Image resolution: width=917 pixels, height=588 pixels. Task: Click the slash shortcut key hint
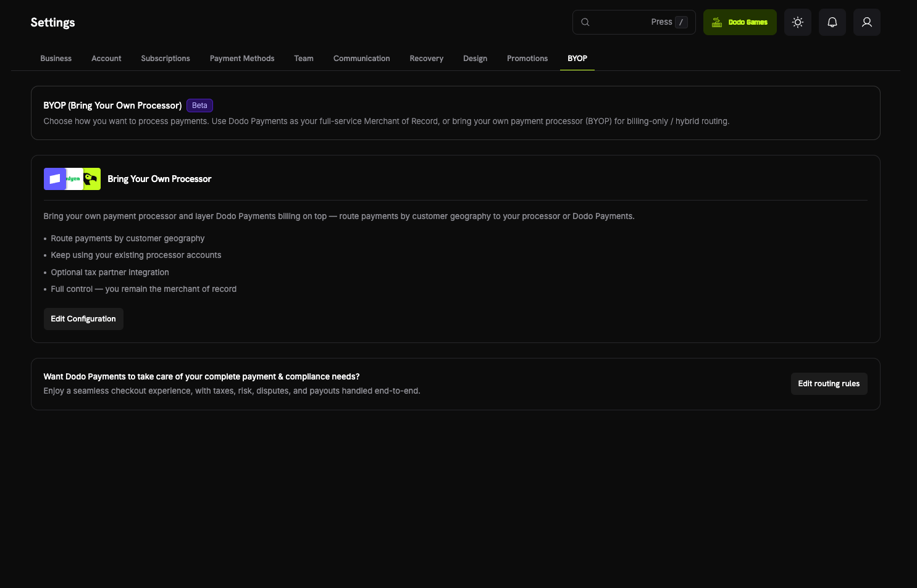681,22
